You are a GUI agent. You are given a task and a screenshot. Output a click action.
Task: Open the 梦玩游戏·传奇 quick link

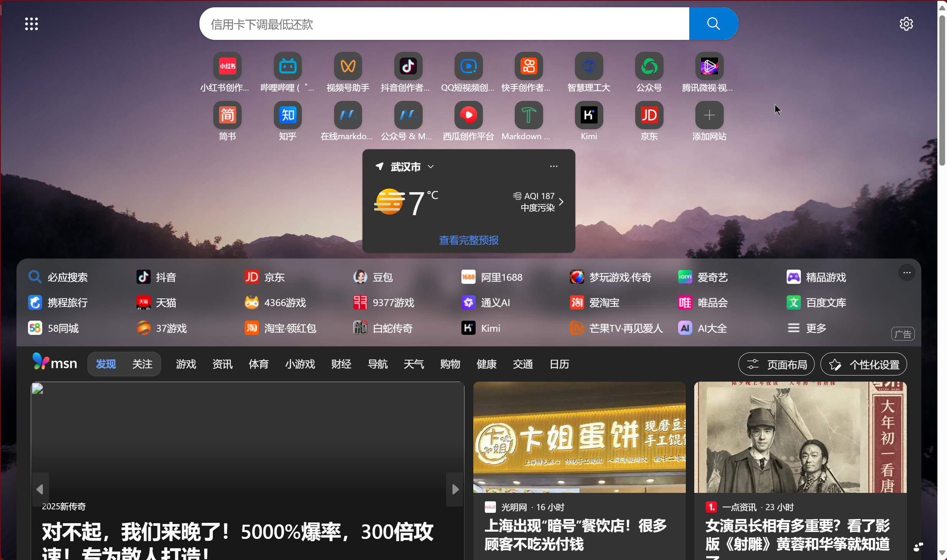click(x=611, y=277)
